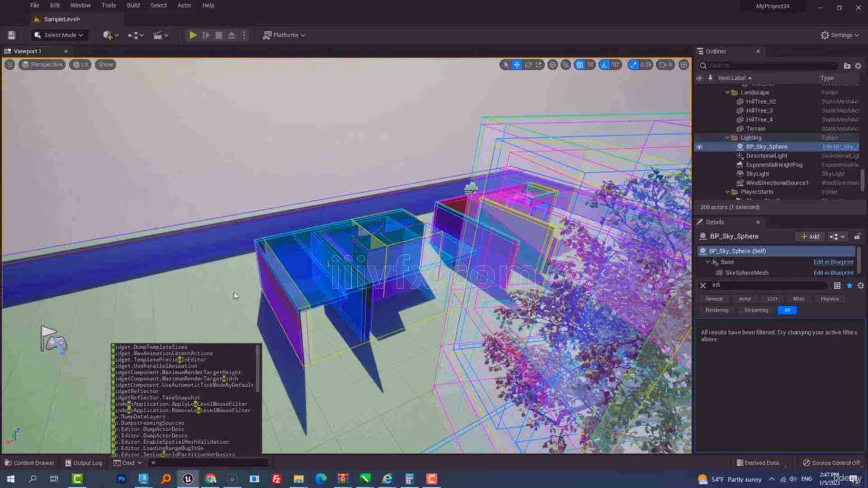Choose the translate tool in viewport

[517, 65]
